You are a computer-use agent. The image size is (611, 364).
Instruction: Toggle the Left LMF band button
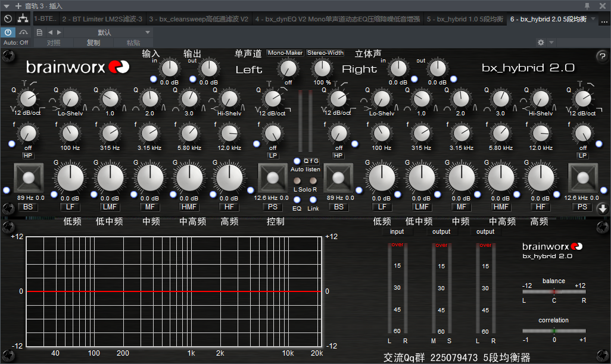point(110,207)
